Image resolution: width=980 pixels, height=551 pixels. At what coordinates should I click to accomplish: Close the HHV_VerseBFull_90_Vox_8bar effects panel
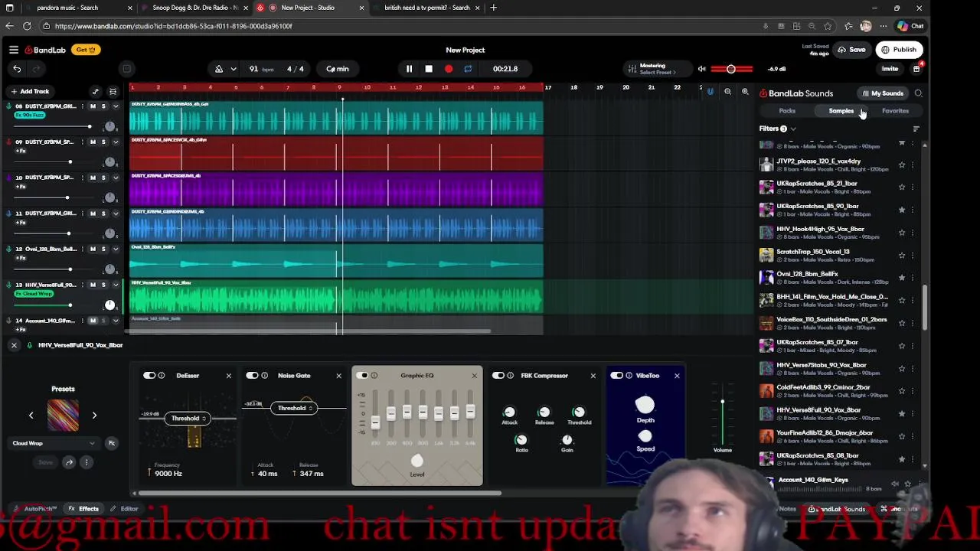14,345
